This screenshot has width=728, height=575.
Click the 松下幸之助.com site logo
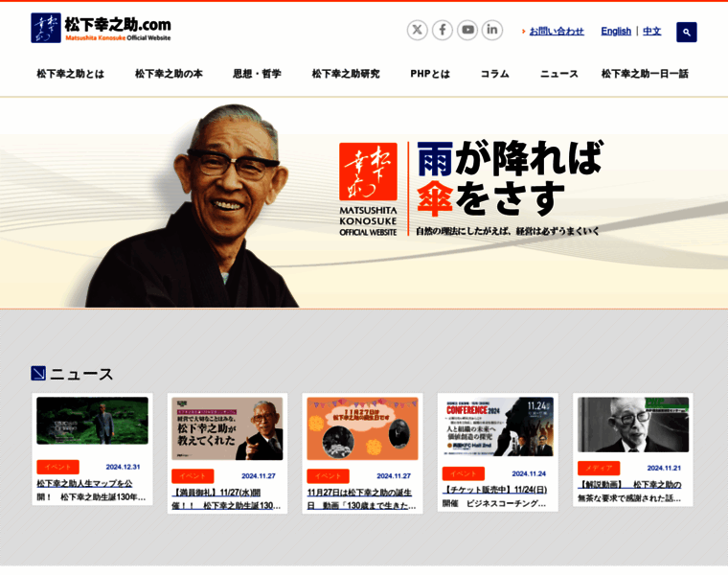pyautogui.click(x=102, y=28)
